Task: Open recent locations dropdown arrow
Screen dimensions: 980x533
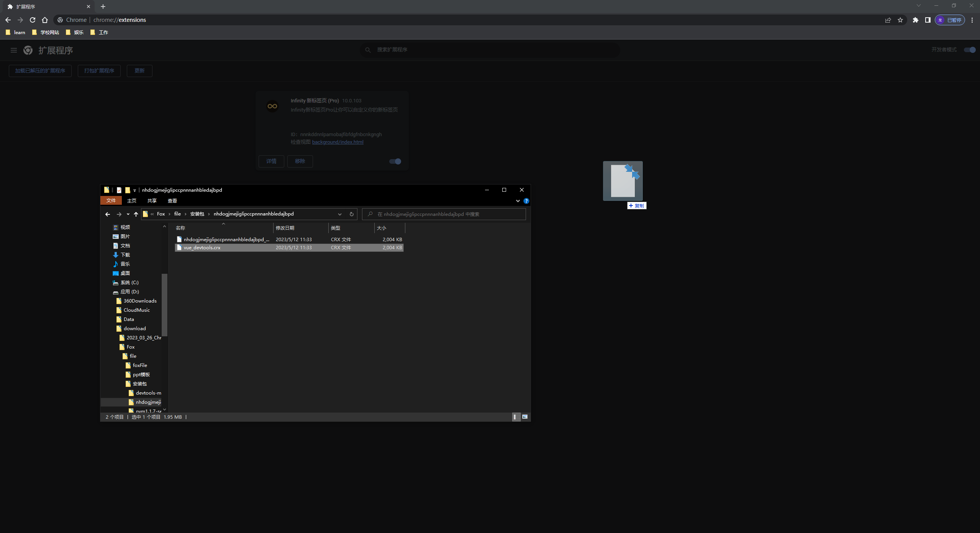Action: tap(128, 214)
